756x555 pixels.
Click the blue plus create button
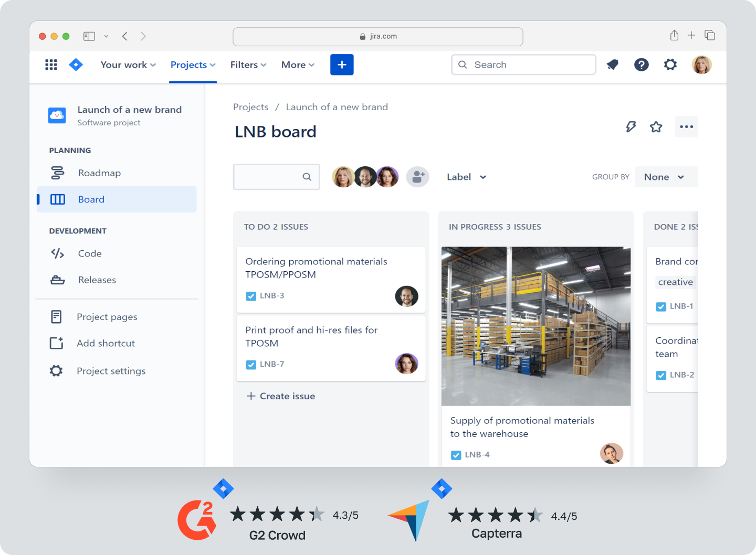pos(342,65)
